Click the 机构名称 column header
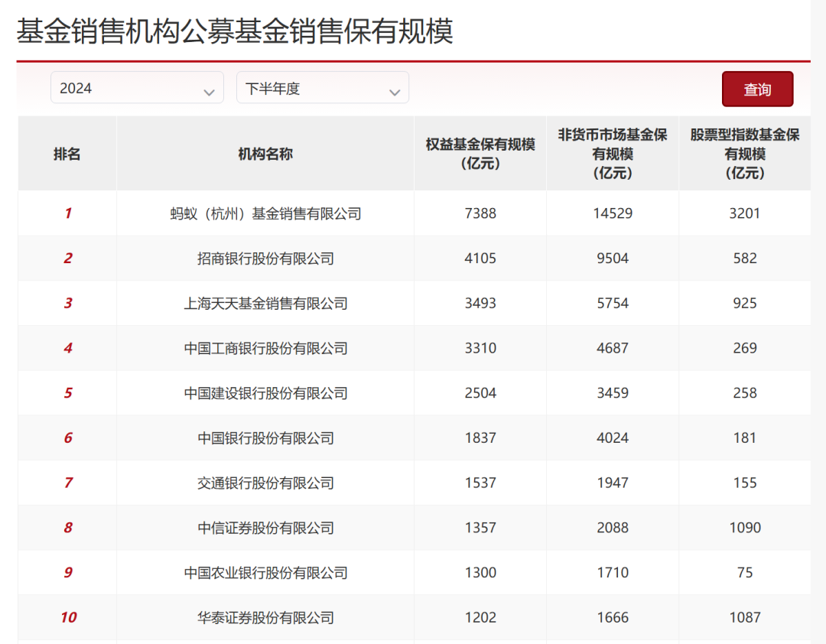 [x=265, y=154]
